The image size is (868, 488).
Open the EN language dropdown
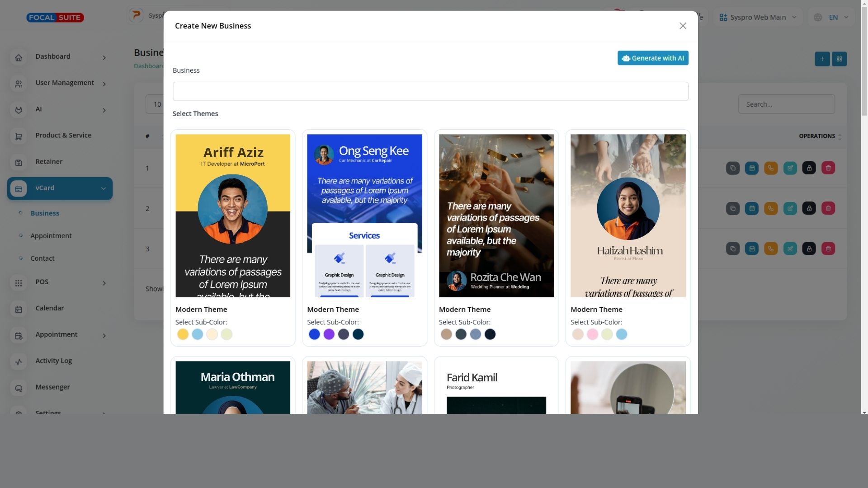[x=833, y=18]
